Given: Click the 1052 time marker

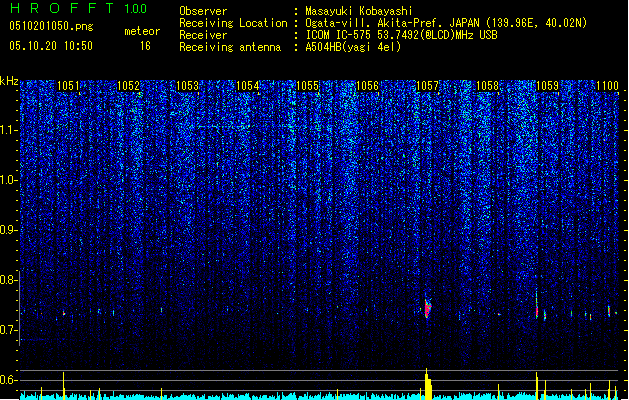Looking at the screenshot, I should coord(128,85).
